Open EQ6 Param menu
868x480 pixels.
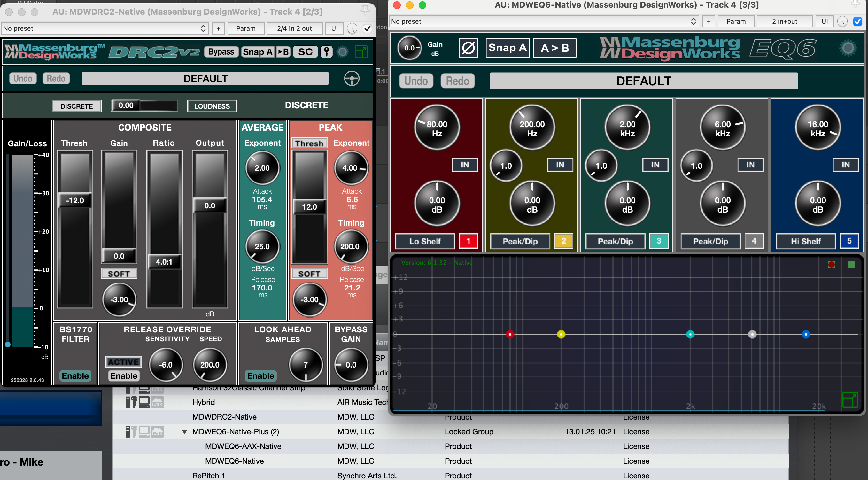click(x=736, y=21)
